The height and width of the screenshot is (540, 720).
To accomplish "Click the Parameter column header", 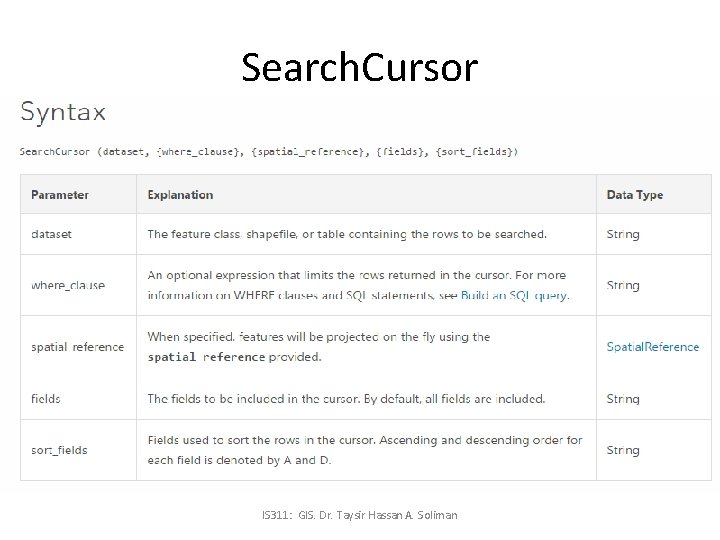I will click(60, 195).
